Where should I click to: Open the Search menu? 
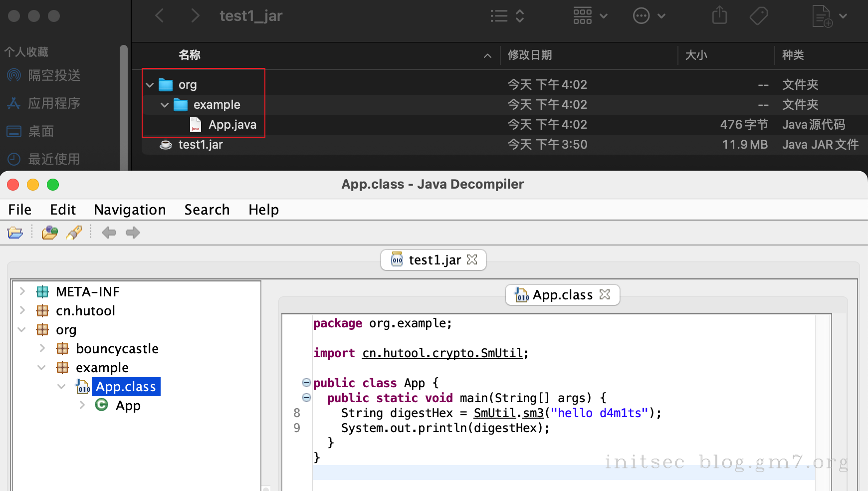(207, 210)
